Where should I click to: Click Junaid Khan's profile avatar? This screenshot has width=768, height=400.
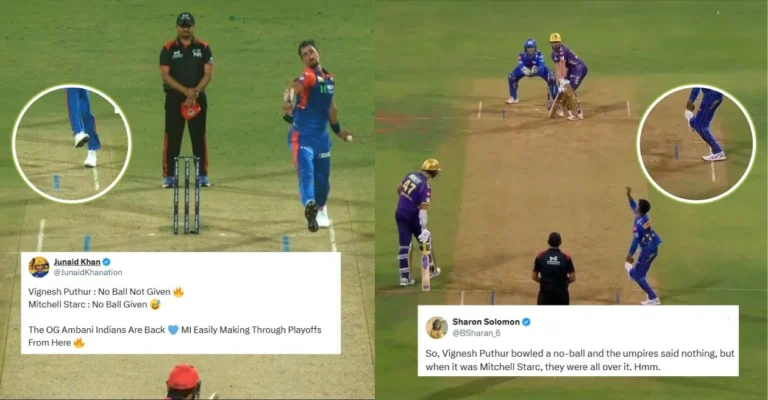(39, 267)
